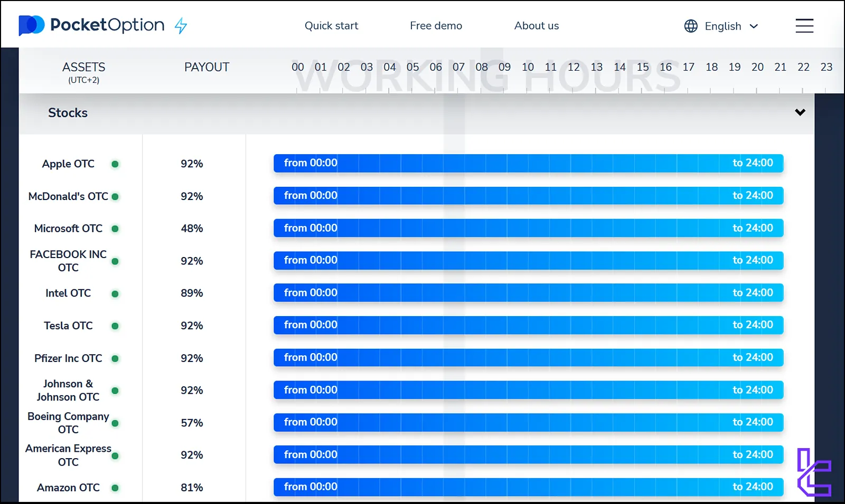This screenshot has width=845, height=504.
Task: Click green status dot for FACEBOOK INC OTC
Action: [x=115, y=261]
